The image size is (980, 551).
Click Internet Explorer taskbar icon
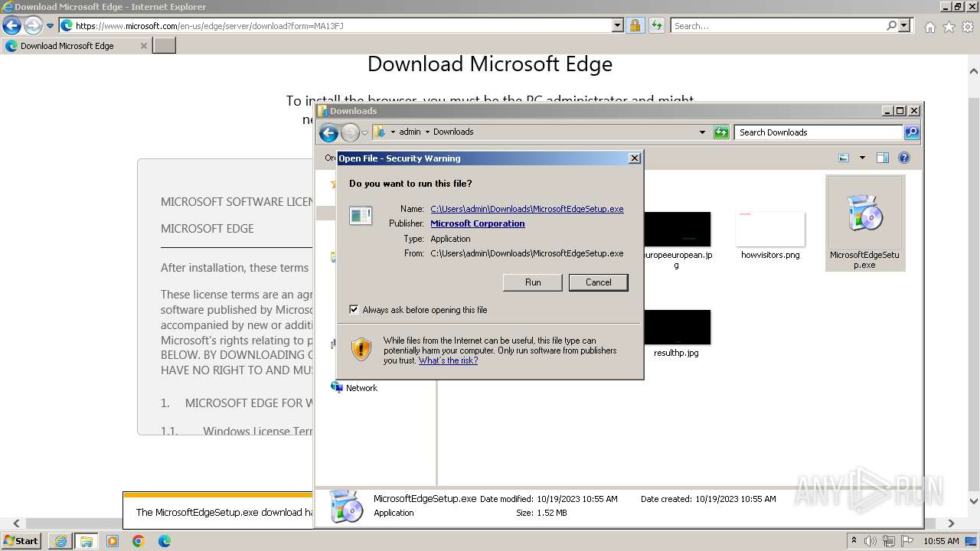pos(60,541)
